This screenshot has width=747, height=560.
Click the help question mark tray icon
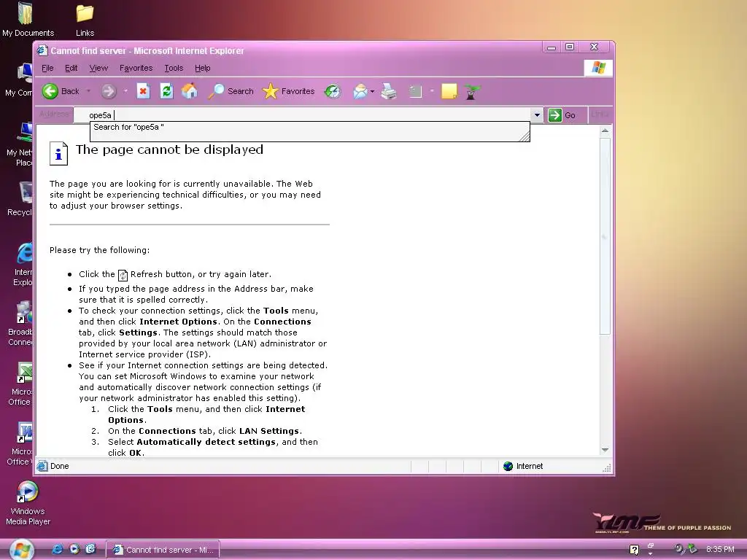click(634, 550)
